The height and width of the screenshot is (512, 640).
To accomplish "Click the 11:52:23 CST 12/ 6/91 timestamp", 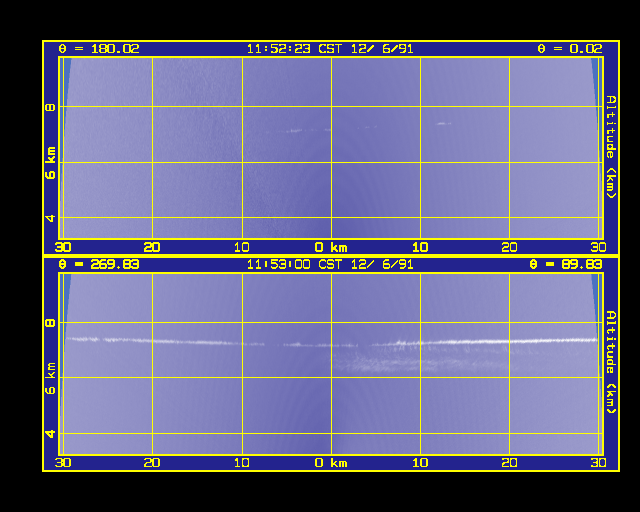I will (330, 49).
